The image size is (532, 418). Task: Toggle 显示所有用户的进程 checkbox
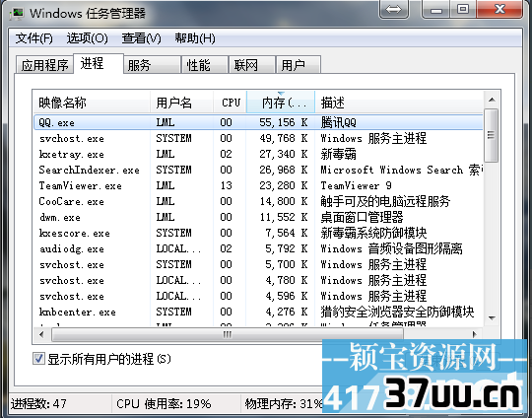tap(38, 358)
